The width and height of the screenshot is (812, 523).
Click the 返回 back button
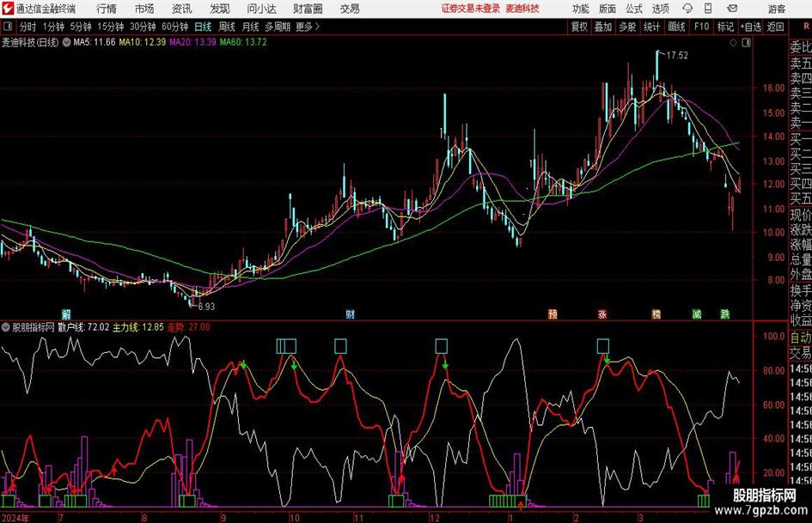click(x=775, y=27)
